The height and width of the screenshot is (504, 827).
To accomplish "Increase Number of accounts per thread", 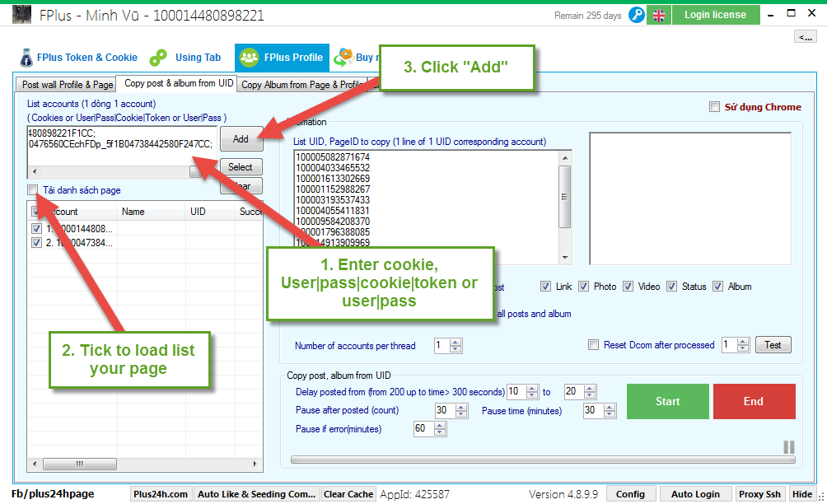I will pyautogui.click(x=456, y=343).
